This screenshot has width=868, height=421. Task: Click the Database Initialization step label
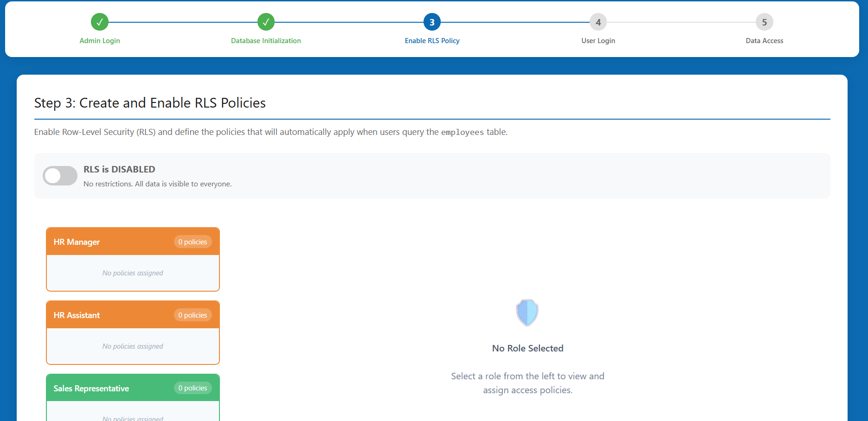click(x=266, y=41)
